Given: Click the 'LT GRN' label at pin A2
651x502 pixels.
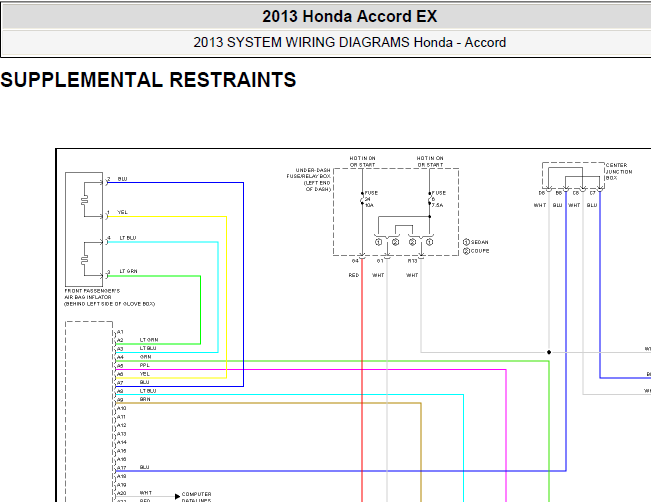Looking at the screenshot, I should (x=149, y=340).
